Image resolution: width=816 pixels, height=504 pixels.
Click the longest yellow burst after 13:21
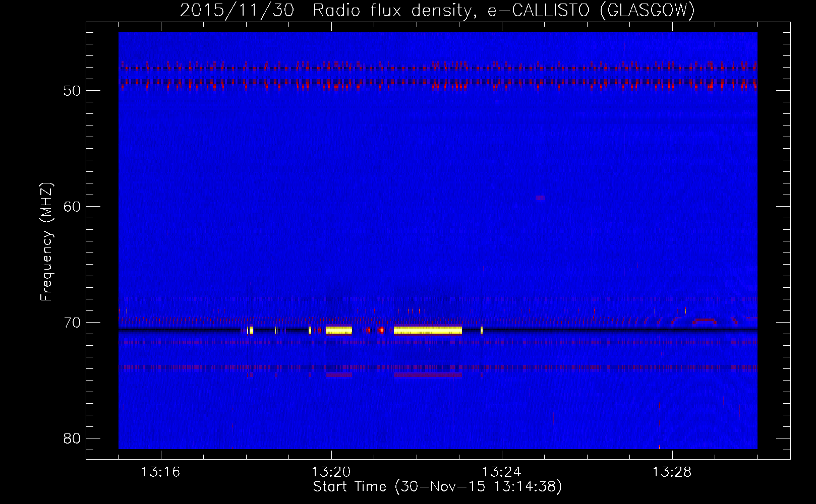point(428,330)
